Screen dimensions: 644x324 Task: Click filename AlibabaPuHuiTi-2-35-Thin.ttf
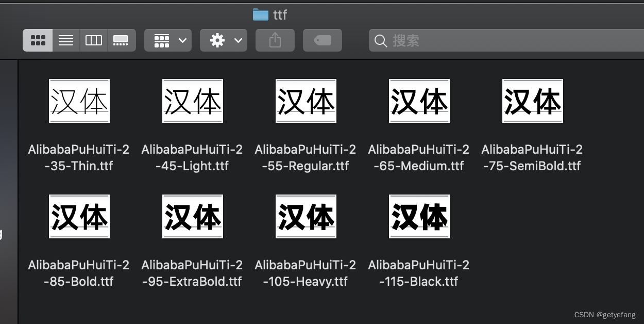tap(79, 158)
